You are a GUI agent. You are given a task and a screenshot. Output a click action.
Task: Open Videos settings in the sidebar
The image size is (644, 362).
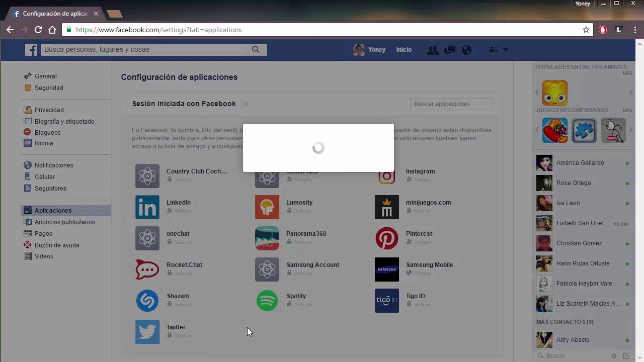click(x=44, y=256)
